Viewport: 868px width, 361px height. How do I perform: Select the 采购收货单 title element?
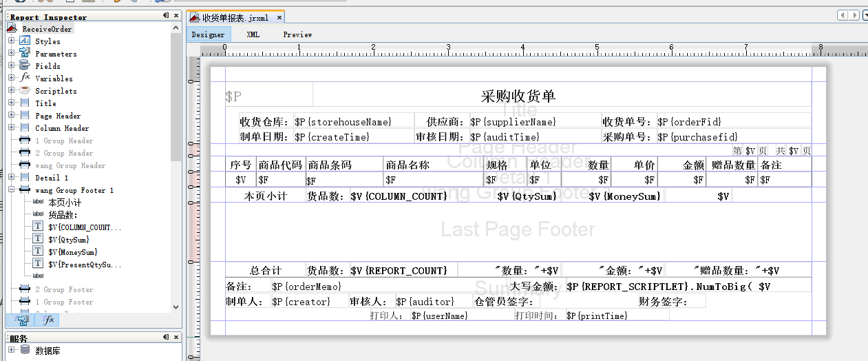518,96
